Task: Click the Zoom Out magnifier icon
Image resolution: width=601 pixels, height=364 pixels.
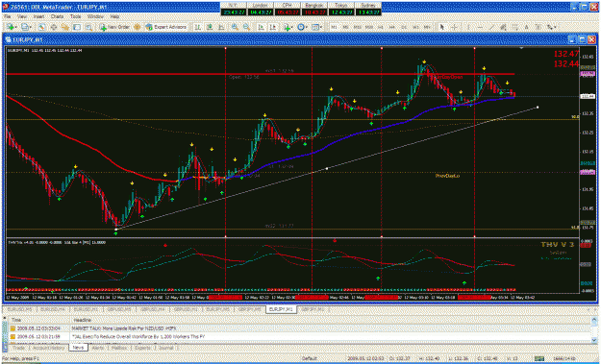Action: [x=246, y=27]
